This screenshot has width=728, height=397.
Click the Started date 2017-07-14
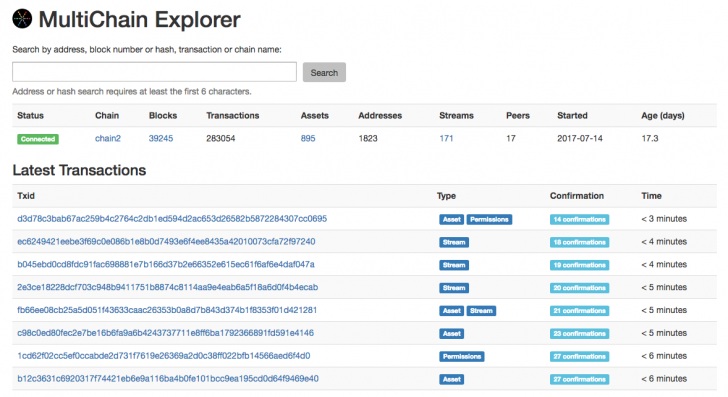[x=580, y=138]
